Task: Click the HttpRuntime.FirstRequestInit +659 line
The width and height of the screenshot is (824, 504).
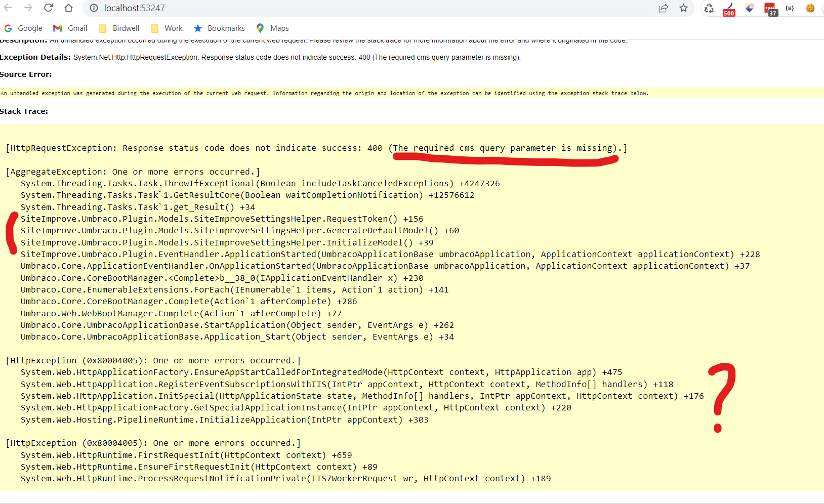Action: [x=186, y=455]
